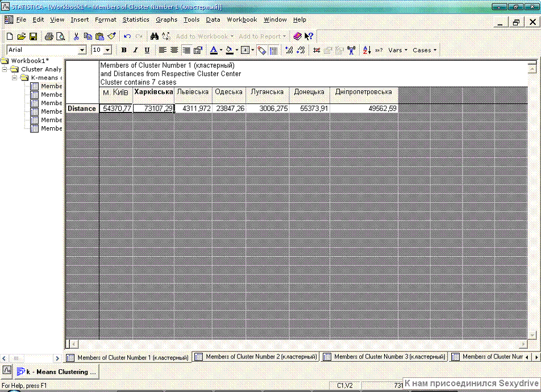Open the Cases toolbar button
541x392 pixels.
coord(425,50)
